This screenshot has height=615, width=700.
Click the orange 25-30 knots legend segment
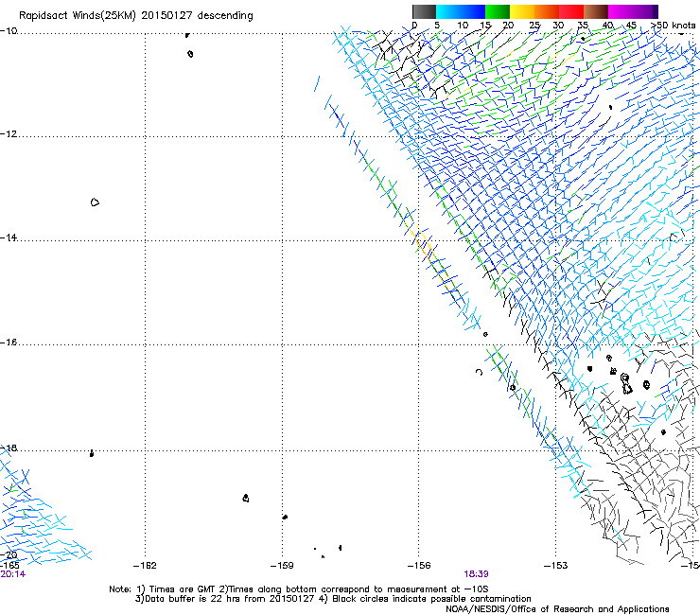[x=547, y=11]
